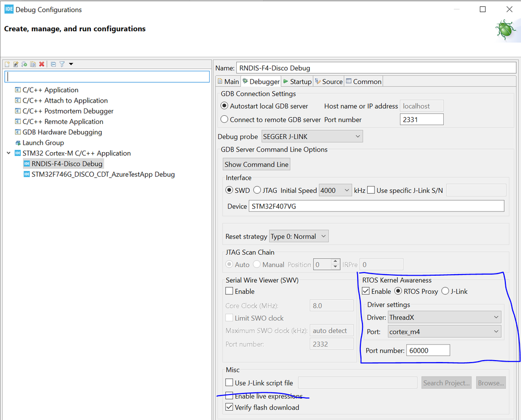Select J-Link RTOS awareness option

(445, 291)
